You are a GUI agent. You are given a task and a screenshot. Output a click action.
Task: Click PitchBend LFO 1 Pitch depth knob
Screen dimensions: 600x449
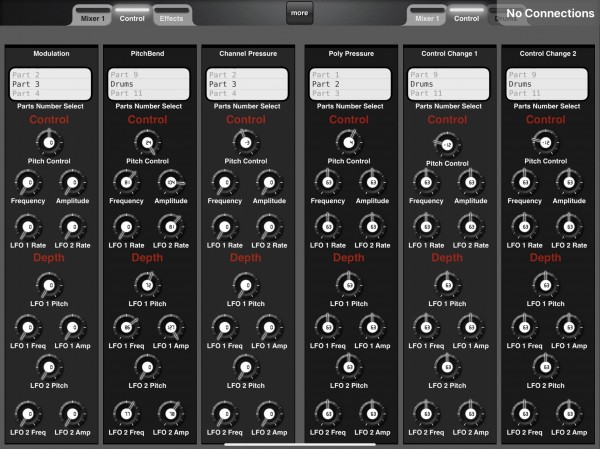(x=147, y=285)
